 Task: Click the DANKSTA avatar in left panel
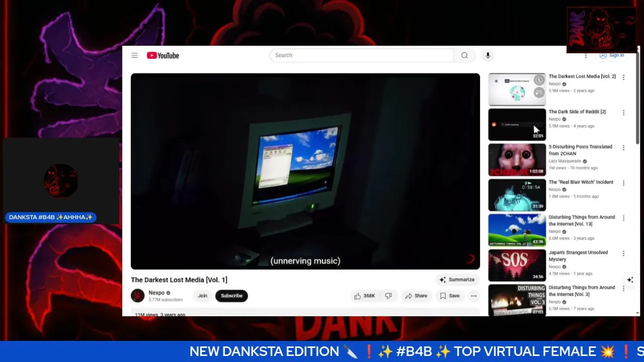pyautogui.click(x=61, y=180)
